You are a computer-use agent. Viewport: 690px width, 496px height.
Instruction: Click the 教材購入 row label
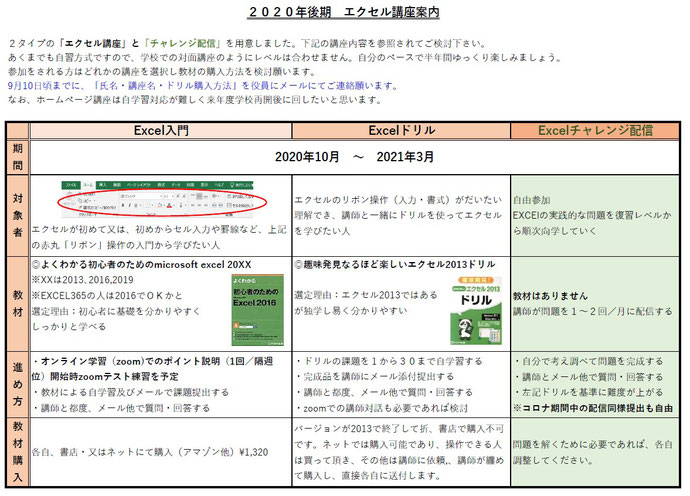point(18,452)
